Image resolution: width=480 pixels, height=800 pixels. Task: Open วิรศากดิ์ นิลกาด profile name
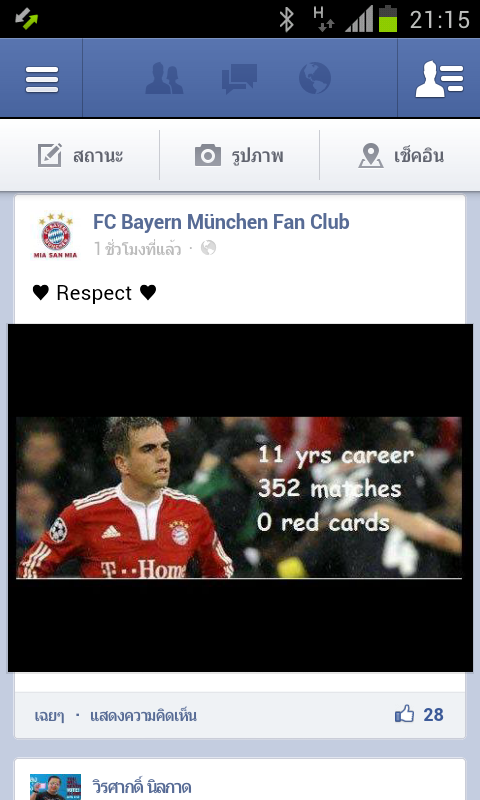pos(142,787)
